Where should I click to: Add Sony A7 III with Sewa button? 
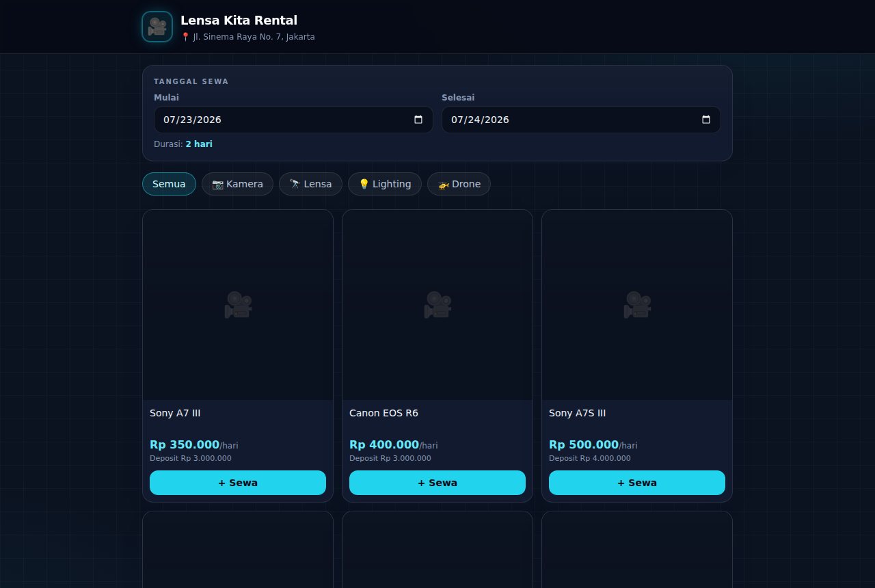pyautogui.click(x=238, y=483)
